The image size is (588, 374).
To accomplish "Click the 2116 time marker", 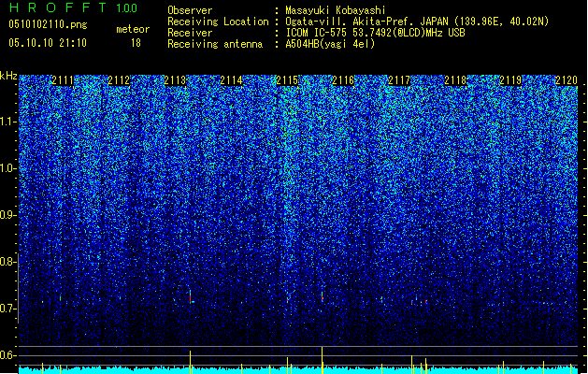I will click(x=343, y=80).
